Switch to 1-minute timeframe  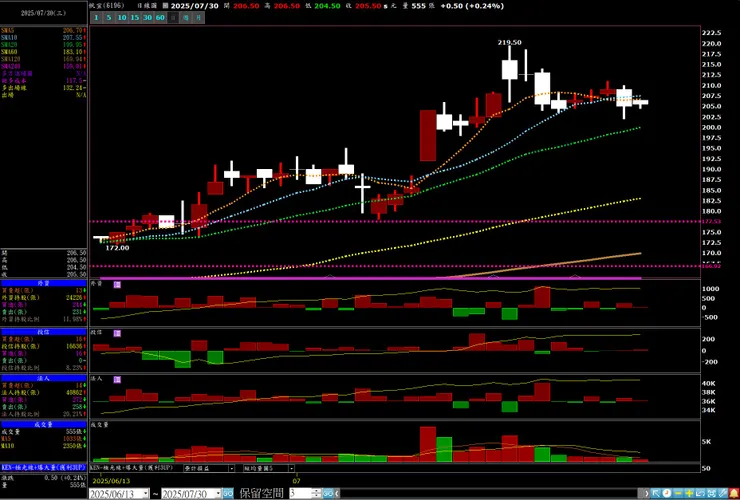tap(96, 17)
